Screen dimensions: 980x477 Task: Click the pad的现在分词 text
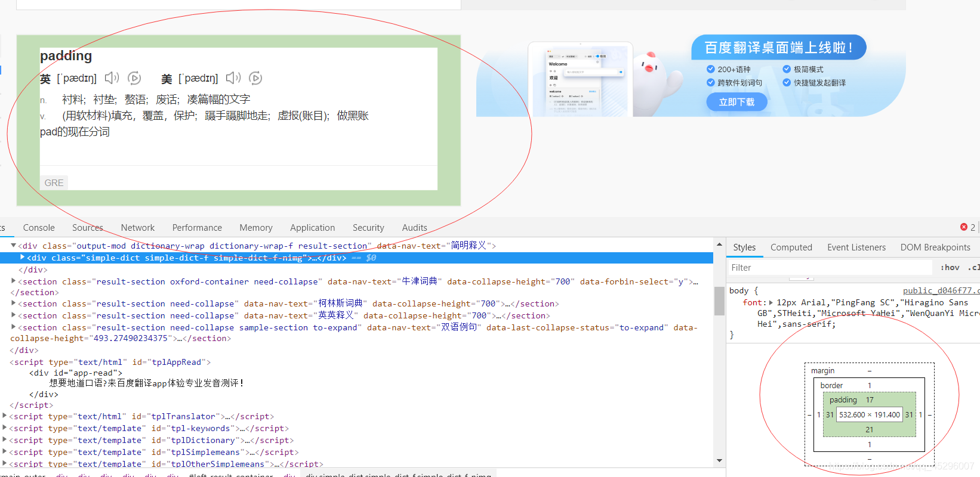pos(75,132)
